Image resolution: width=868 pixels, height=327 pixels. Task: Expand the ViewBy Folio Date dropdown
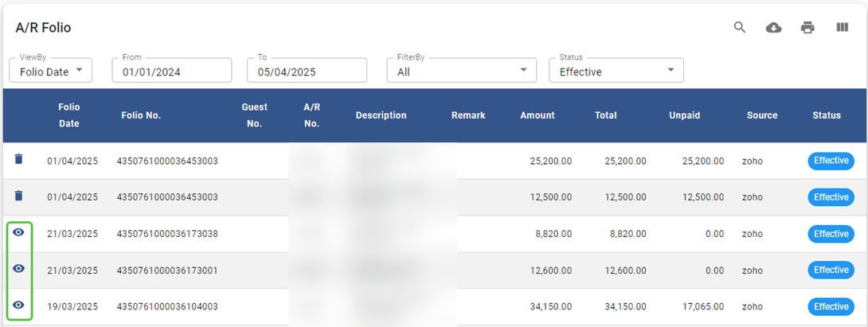(x=51, y=72)
